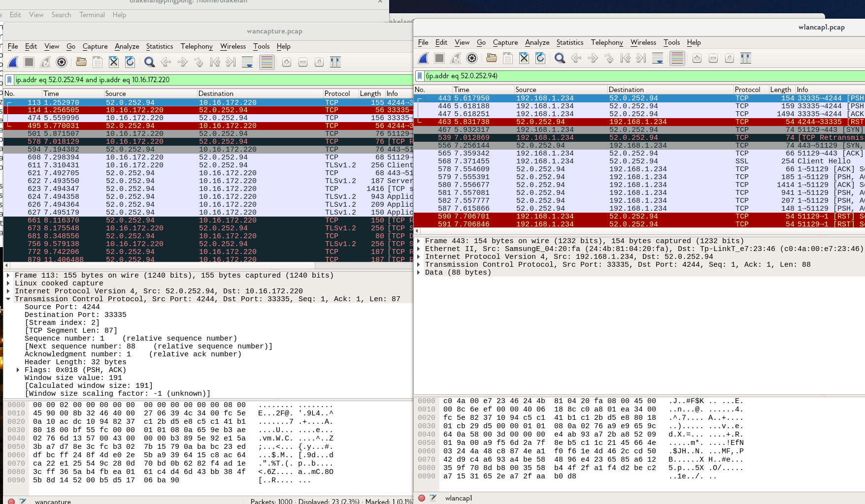Image resolution: width=865 pixels, height=504 pixels.
Task: Reload the capture file in wancapture window
Action: [x=130, y=62]
